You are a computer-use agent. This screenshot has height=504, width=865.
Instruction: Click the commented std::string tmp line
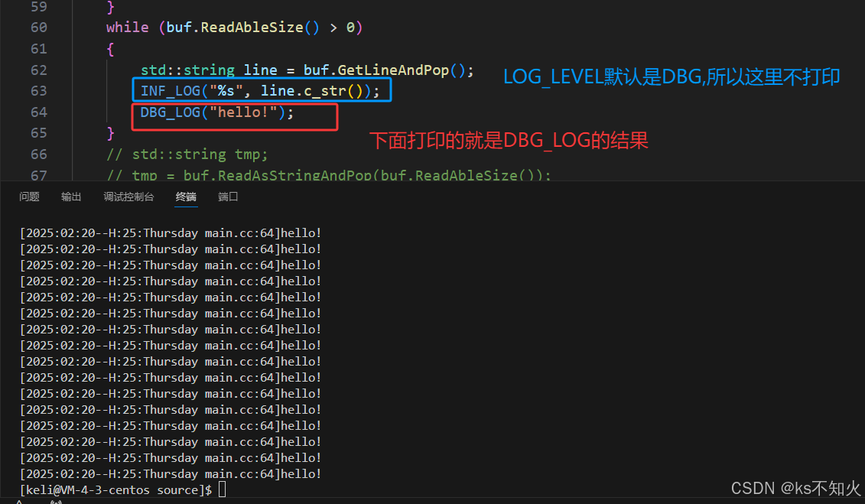point(187,154)
